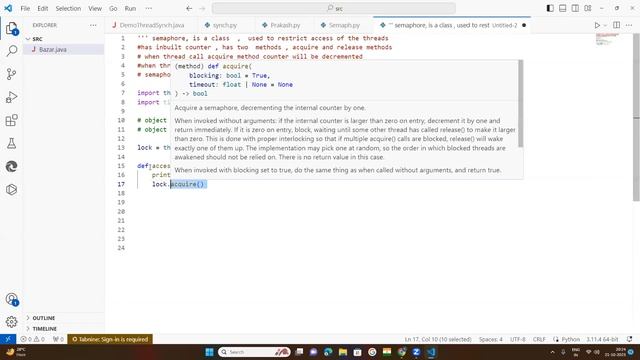Toggle the primary side bar
Screen dimensions: 640x360
[550, 8]
